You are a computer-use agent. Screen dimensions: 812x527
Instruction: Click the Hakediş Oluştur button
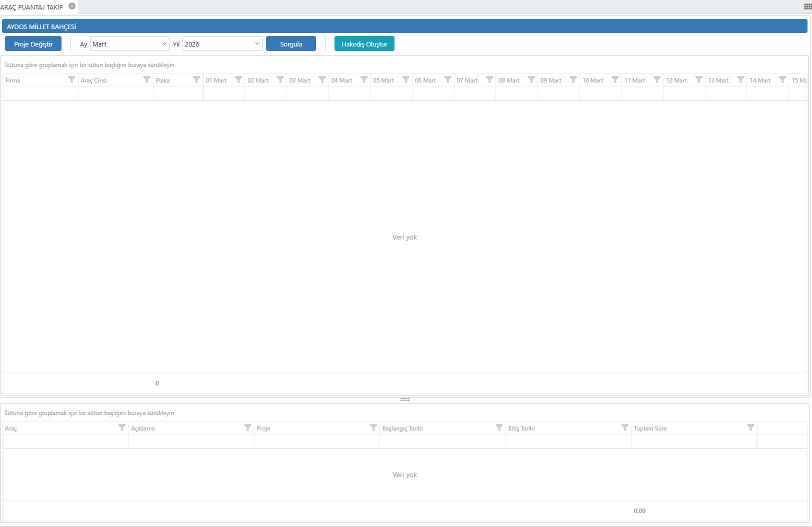click(x=364, y=44)
